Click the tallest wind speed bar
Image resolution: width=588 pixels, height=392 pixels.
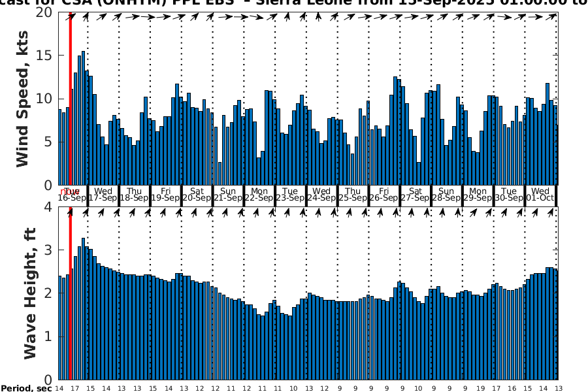tap(83, 118)
